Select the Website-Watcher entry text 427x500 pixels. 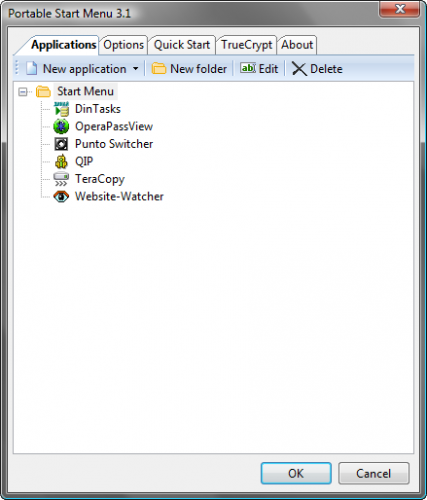click(119, 197)
